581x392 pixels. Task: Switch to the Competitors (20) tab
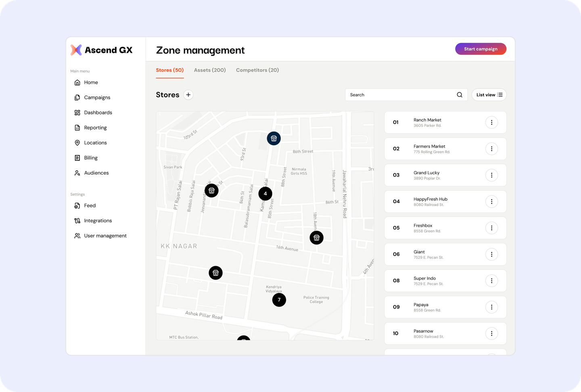click(257, 70)
